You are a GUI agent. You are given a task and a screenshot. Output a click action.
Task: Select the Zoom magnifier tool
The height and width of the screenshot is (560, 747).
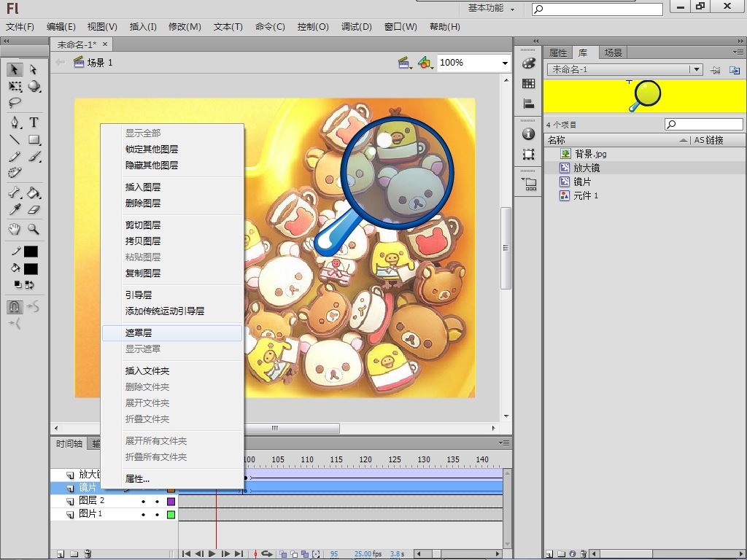(x=34, y=229)
